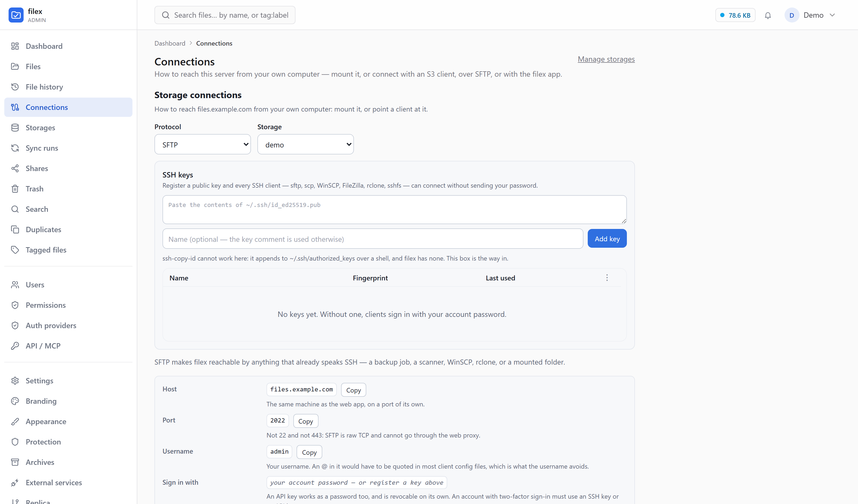Open the Protocol dropdown showing SFTP

pos(203,144)
